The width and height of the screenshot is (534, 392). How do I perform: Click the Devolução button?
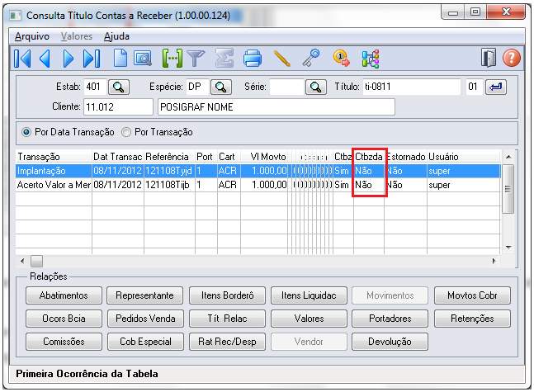pos(390,342)
